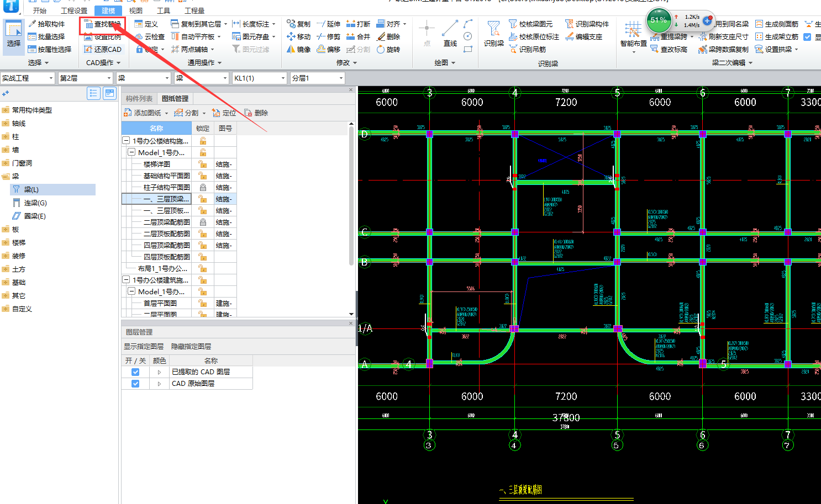
Task: Toggle lock for 基础结构平面图 drawing
Action: pyautogui.click(x=203, y=176)
